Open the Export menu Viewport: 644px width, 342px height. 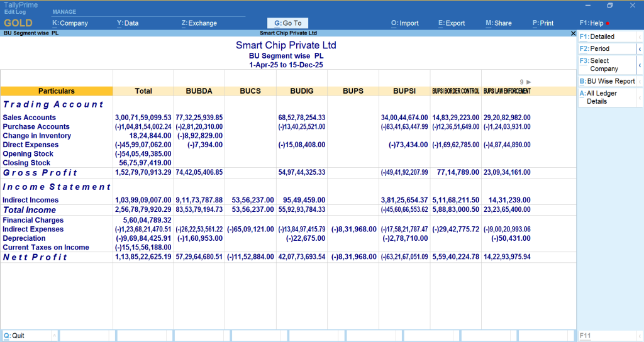click(452, 23)
